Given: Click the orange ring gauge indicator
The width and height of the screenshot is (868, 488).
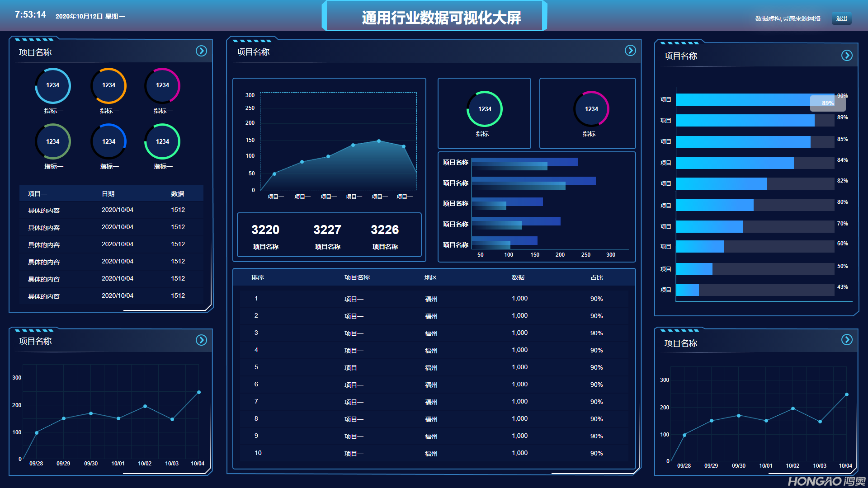Looking at the screenshot, I should click(x=108, y=85).
